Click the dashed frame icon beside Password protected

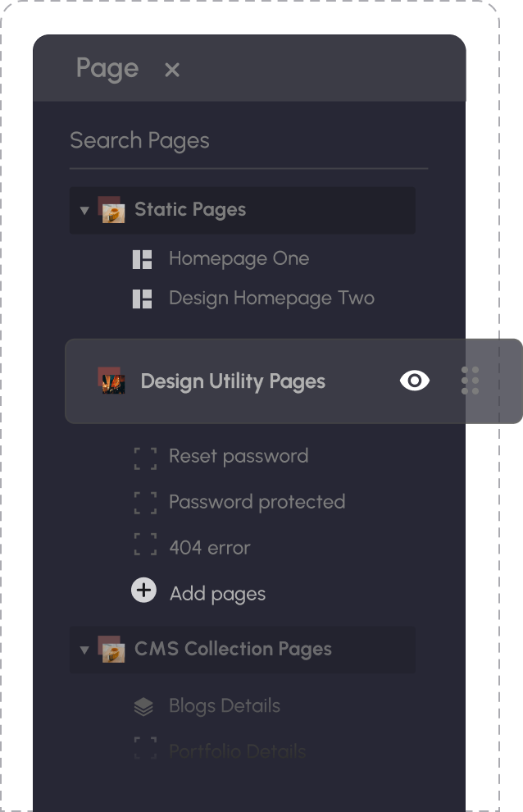coord(146,503)
